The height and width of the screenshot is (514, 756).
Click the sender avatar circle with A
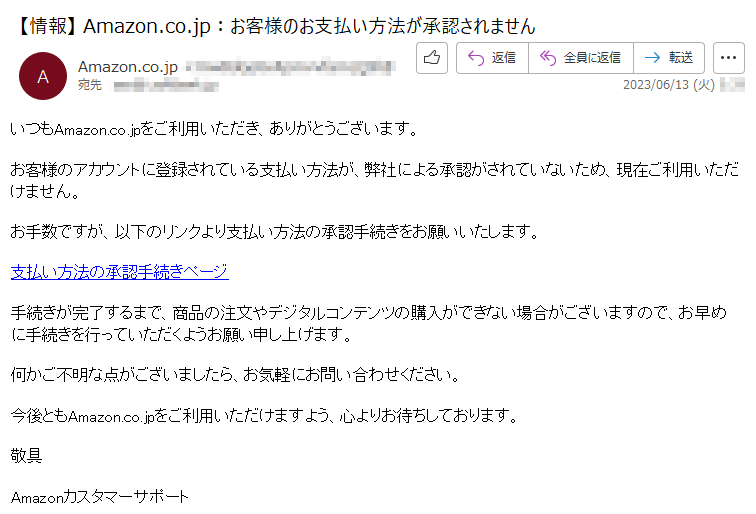[x=43, y=76]
